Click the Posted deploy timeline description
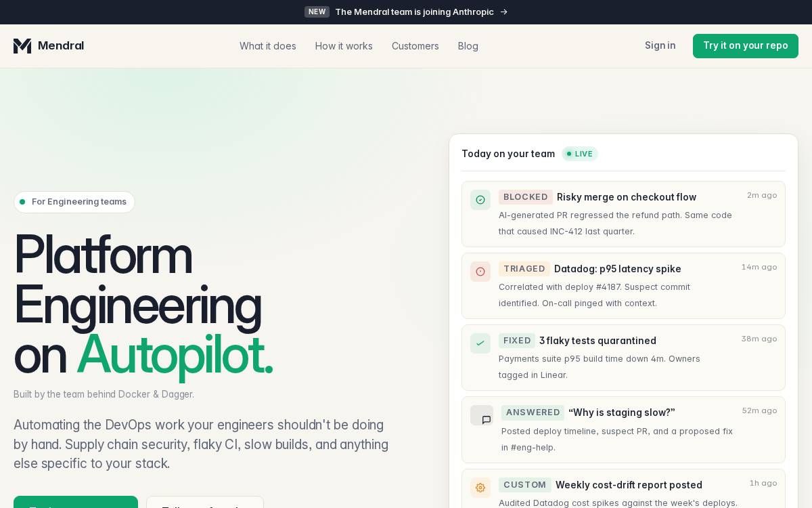Image resolution: width=812 pixels, height=508 pixels. click(617, 439)
